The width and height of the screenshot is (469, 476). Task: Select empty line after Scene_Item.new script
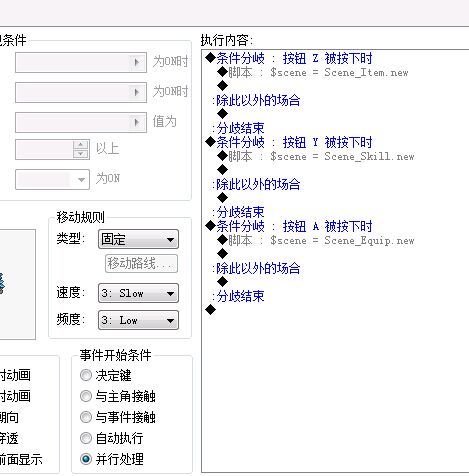(222, 86)
